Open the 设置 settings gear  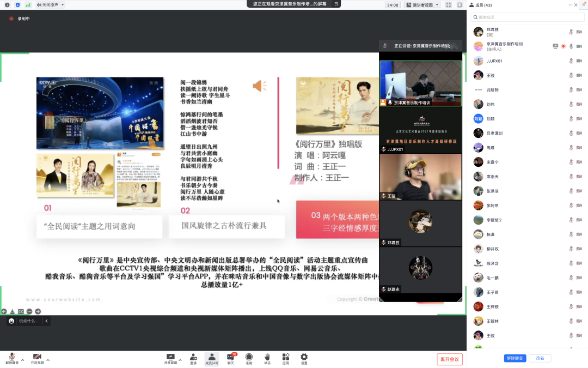(304, 357)
